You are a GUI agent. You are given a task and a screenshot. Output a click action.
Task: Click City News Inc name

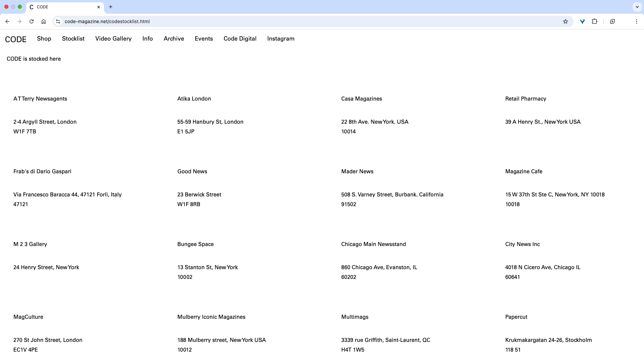tap(522, 244)
